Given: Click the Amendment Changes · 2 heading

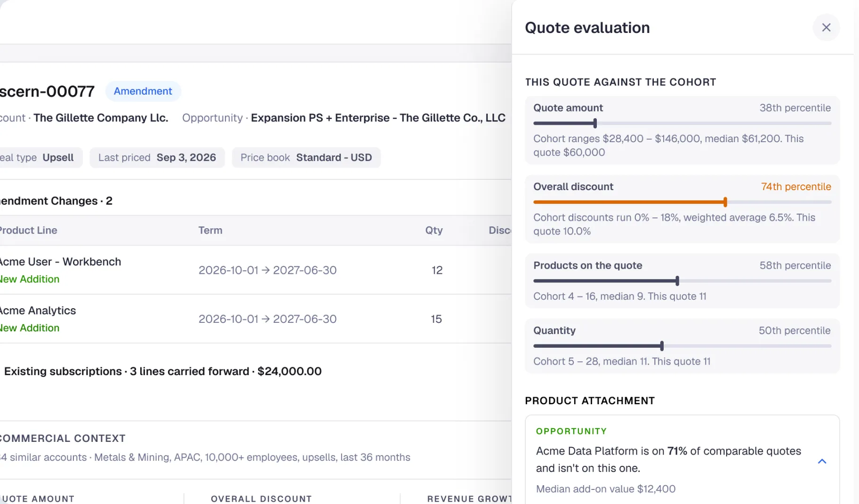Looking at the screenshot, I should (56, 201).
